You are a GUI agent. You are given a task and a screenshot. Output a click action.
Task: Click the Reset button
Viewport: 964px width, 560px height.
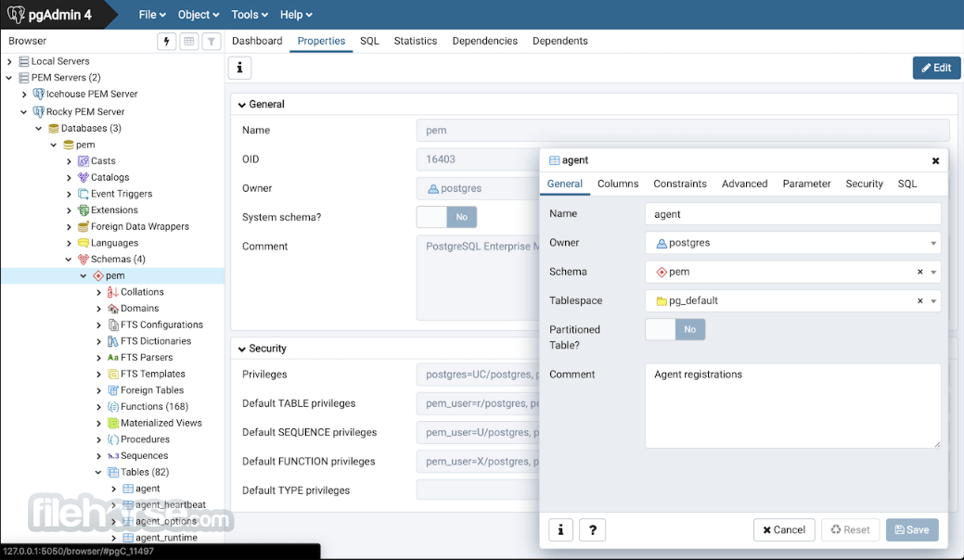[850, 530]
